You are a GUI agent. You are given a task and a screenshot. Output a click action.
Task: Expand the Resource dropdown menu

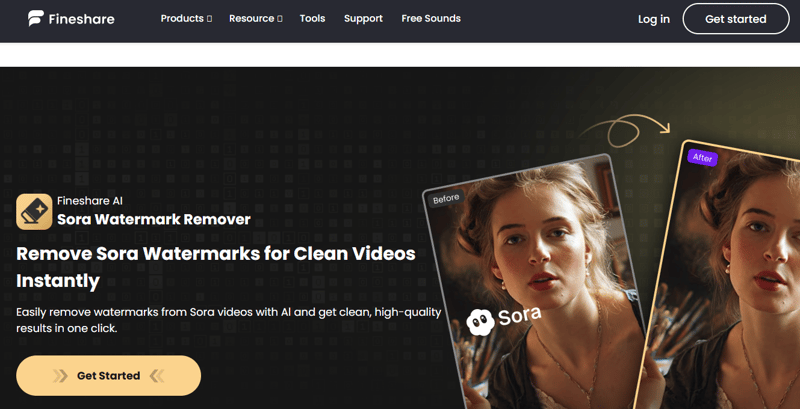click(x=256, y=18)
